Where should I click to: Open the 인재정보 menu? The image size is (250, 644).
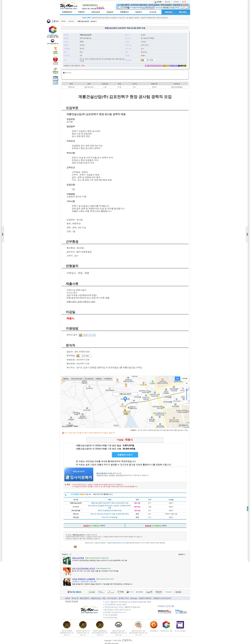[81, 12]
